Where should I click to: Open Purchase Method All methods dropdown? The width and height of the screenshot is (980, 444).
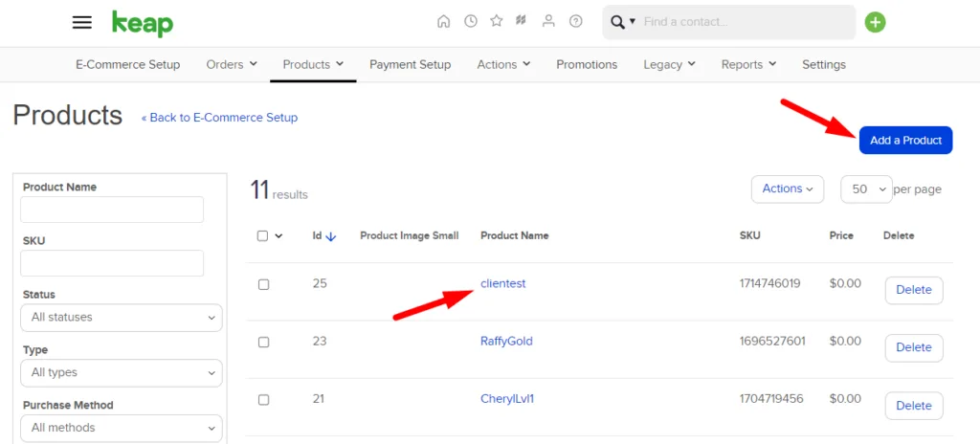coord(122,428)
